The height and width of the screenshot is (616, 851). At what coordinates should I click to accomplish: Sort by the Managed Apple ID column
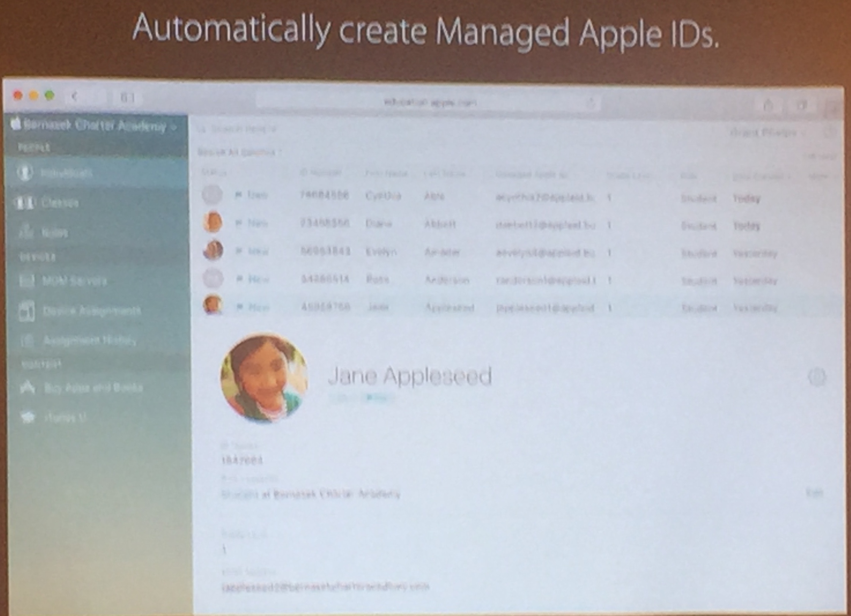pyautogui.click(x=532, y=175)
